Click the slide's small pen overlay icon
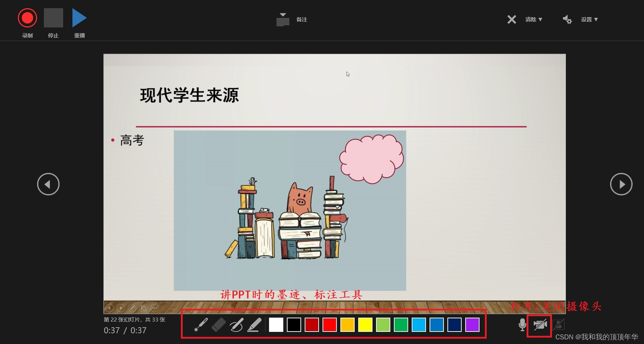 [132, 308]
